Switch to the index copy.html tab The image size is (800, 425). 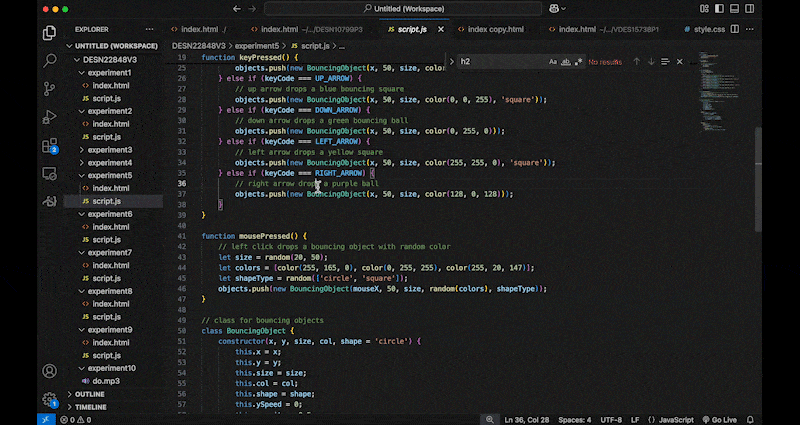(495, 29)
